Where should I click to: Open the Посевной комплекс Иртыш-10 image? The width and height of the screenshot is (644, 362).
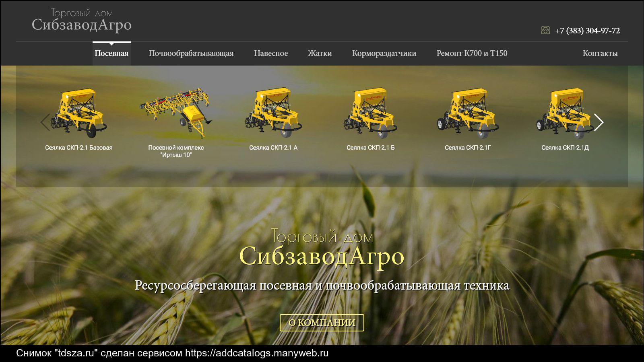point(176,111)
